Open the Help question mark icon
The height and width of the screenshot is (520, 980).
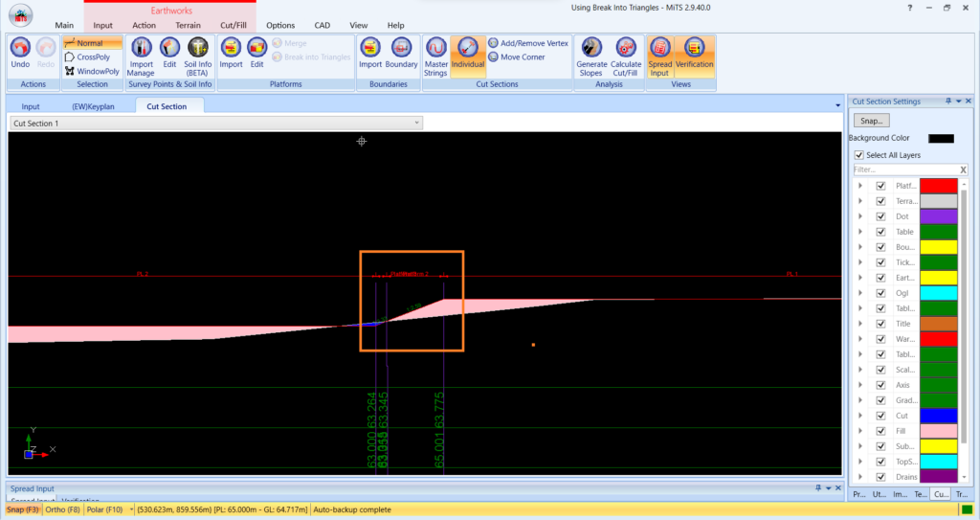pos(909,8)
